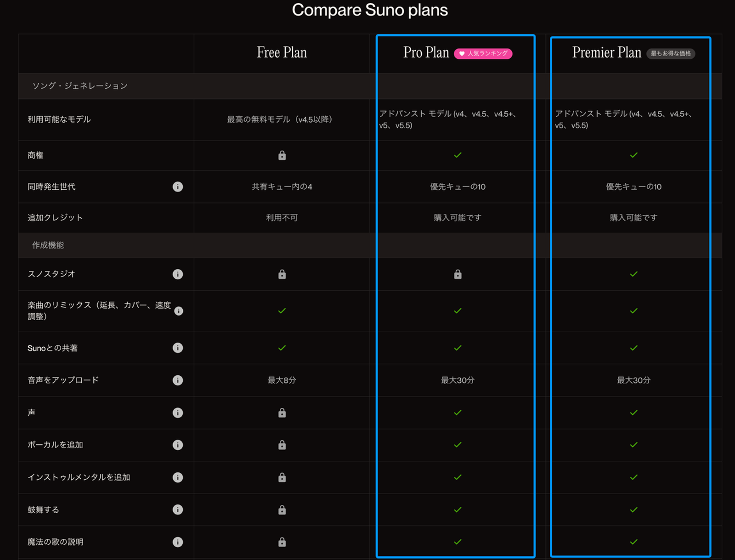This screenshot has height=560, width=735.
Task: Click Premier Plan checkmark for ボーカルを追加
Action: 634,445
